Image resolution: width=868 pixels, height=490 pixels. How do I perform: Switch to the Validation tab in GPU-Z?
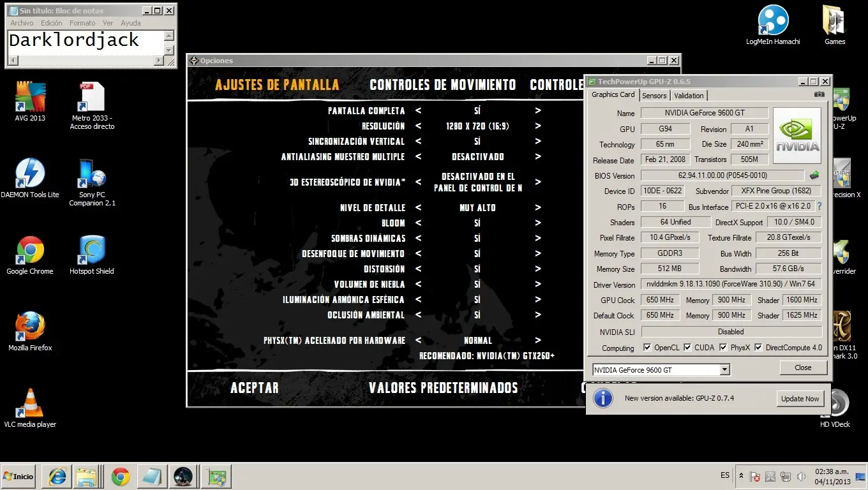click(x=689, y=95)
